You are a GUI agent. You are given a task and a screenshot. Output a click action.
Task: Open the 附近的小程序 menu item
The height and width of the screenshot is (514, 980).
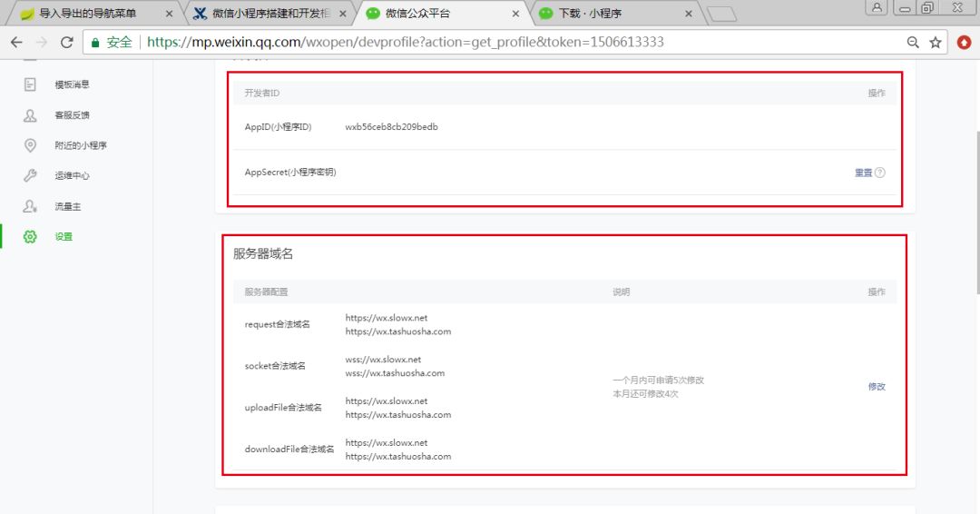[x=81, y=145]
